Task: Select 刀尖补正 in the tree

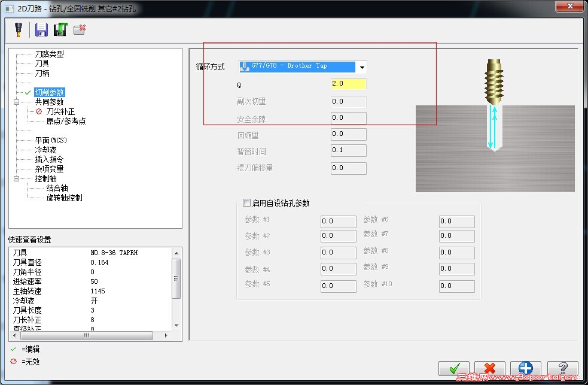Action: (x=60, y=111)
